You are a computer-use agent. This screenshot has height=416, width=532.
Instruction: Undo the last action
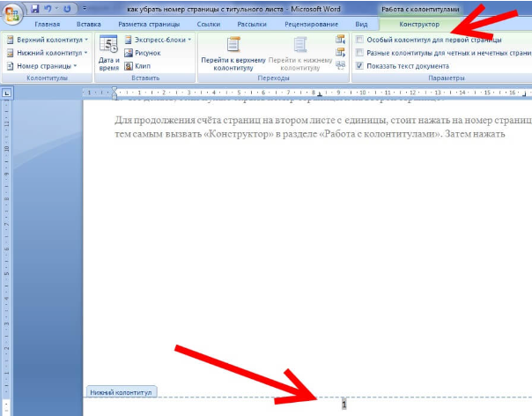point(51,8)
